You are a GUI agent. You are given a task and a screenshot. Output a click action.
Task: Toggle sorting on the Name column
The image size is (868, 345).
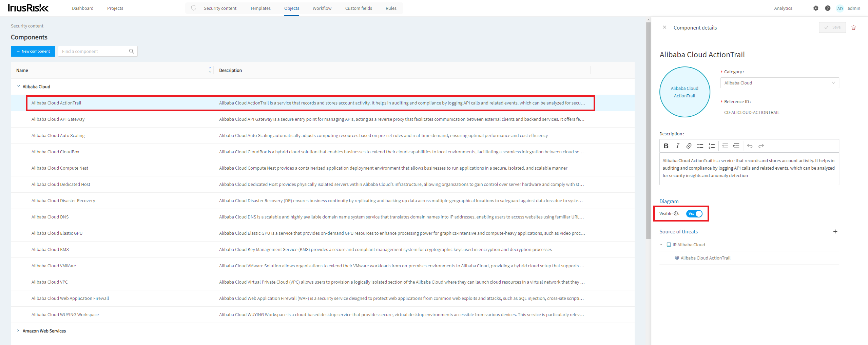(x=210, y=70)
